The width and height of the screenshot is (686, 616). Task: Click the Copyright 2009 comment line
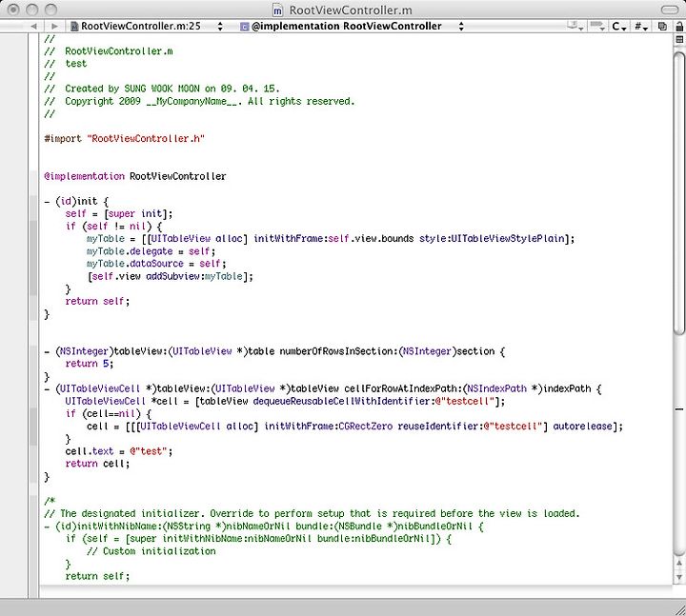click(199, 102)
